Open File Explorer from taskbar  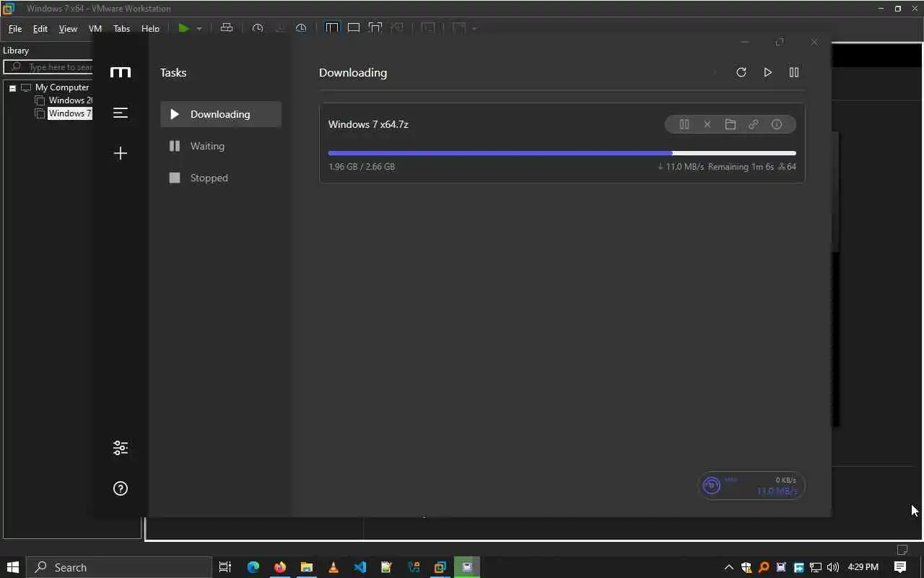pos(307,567)
